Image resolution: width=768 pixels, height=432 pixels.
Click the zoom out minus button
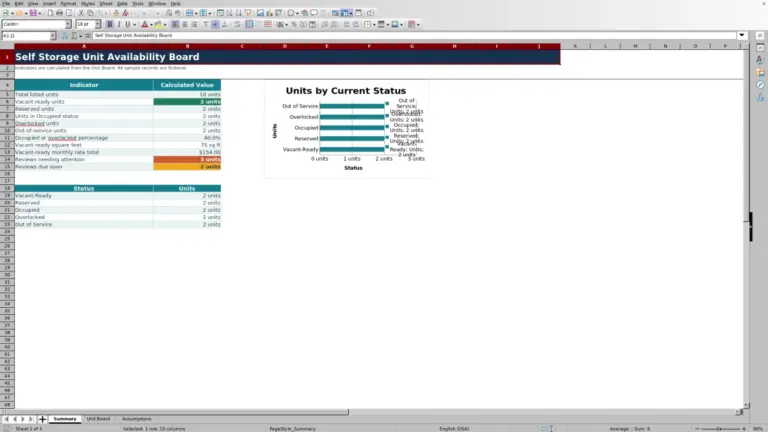(x=697, y=429)
